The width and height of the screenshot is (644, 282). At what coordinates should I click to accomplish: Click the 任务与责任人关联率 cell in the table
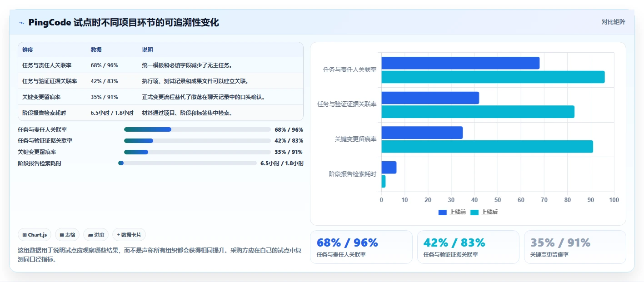click(47, 65)
